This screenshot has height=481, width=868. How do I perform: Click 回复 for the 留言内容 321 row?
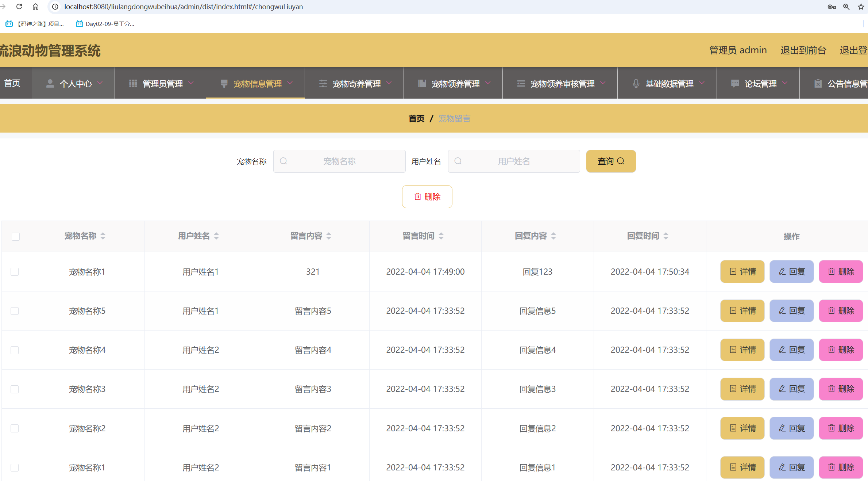[x=791, y=271]
